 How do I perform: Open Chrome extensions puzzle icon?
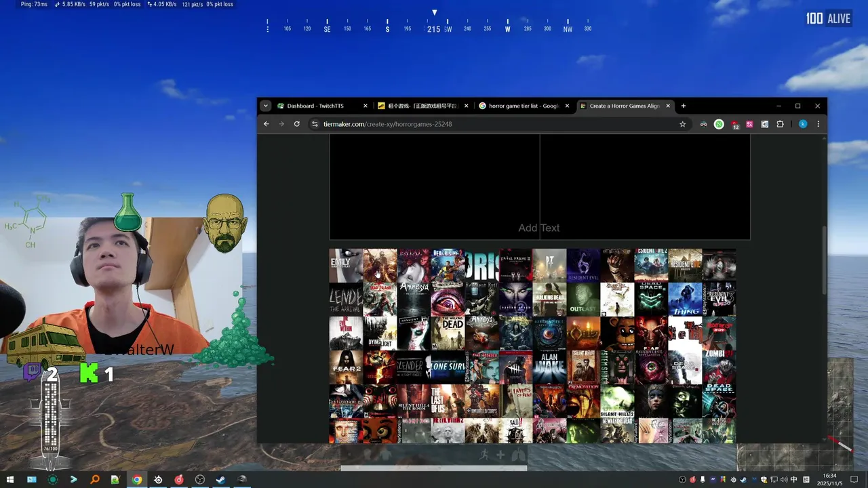pyautogui.click(x=780, y=124)
